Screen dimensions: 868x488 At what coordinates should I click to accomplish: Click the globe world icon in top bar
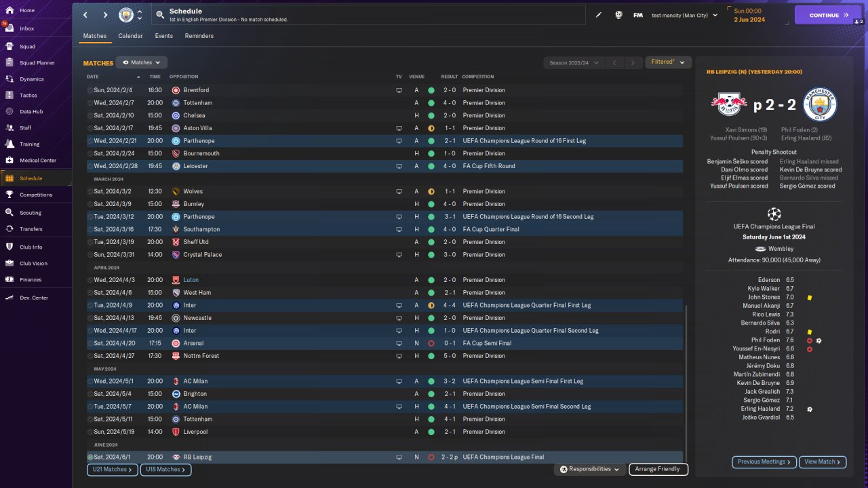pos(618,15)
